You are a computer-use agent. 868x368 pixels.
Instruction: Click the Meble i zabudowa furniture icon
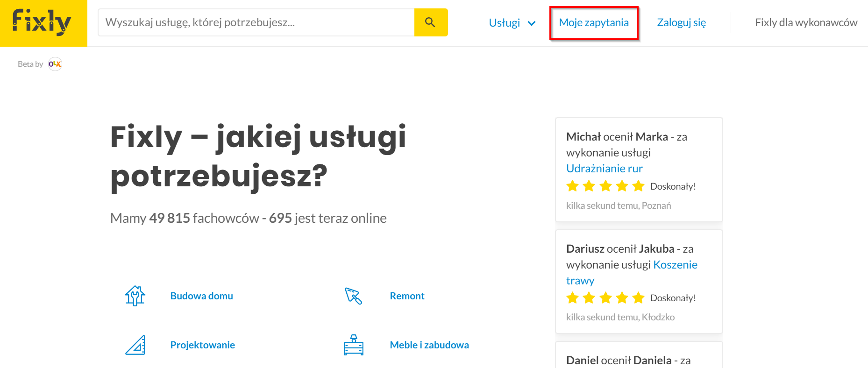coord(354,345)
